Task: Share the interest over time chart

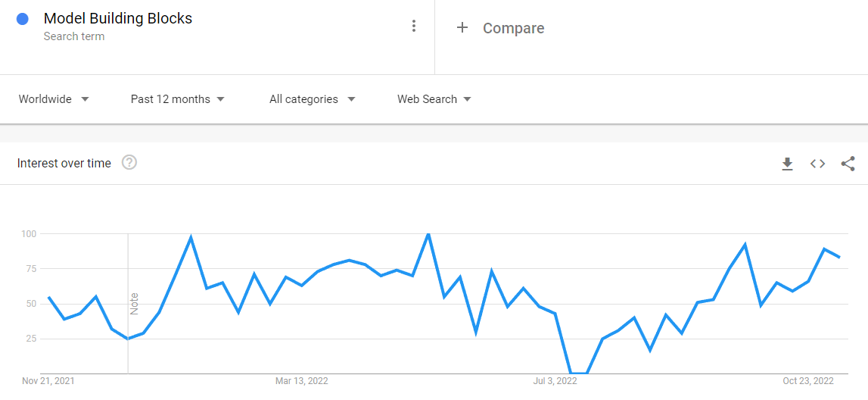Action: (x=848, y=164)
